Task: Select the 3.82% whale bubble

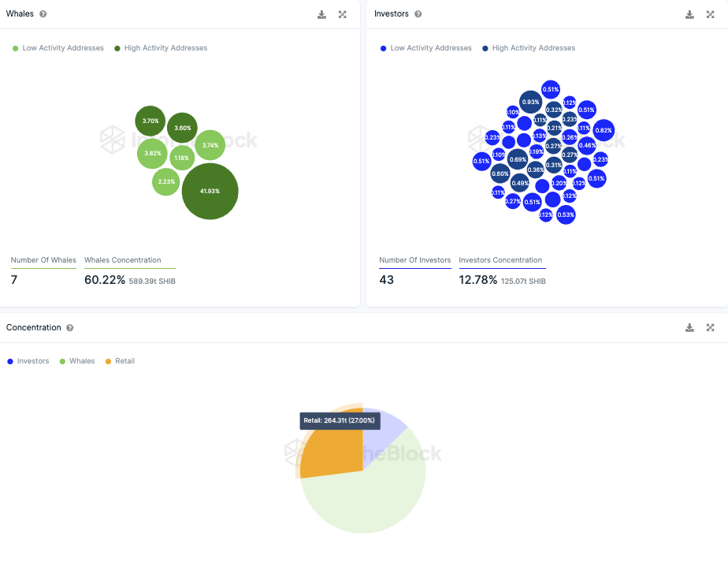Action: [152, 153]
